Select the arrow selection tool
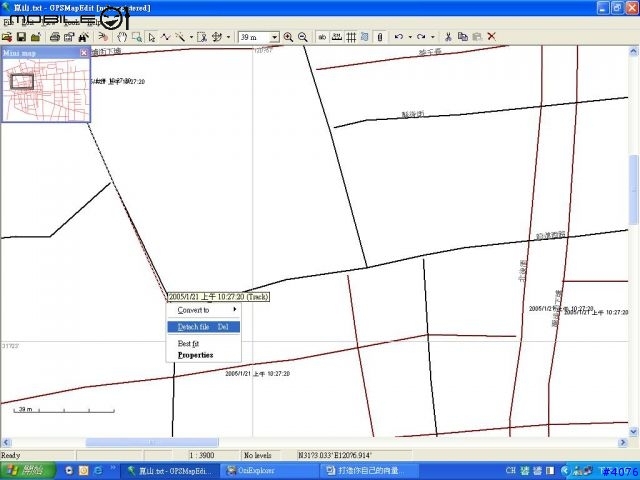640x480 pixels. 151,37
